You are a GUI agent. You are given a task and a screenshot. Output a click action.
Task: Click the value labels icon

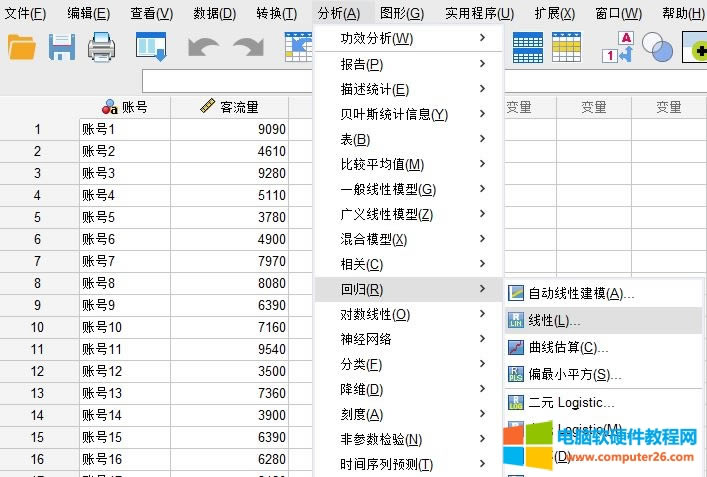(x=619, y=46)
